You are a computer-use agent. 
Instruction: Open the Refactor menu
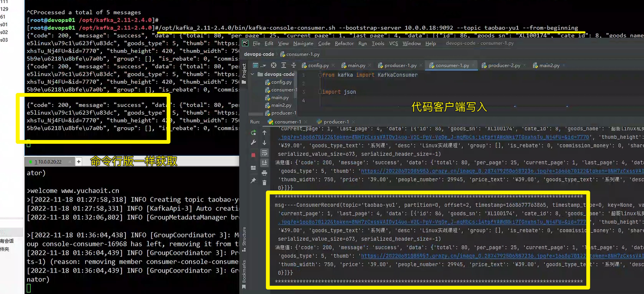coord(344,43)
